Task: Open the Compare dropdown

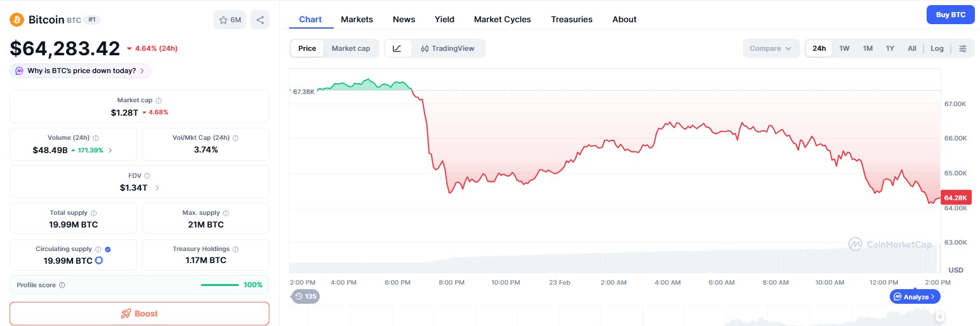Action: pos(770,48)
